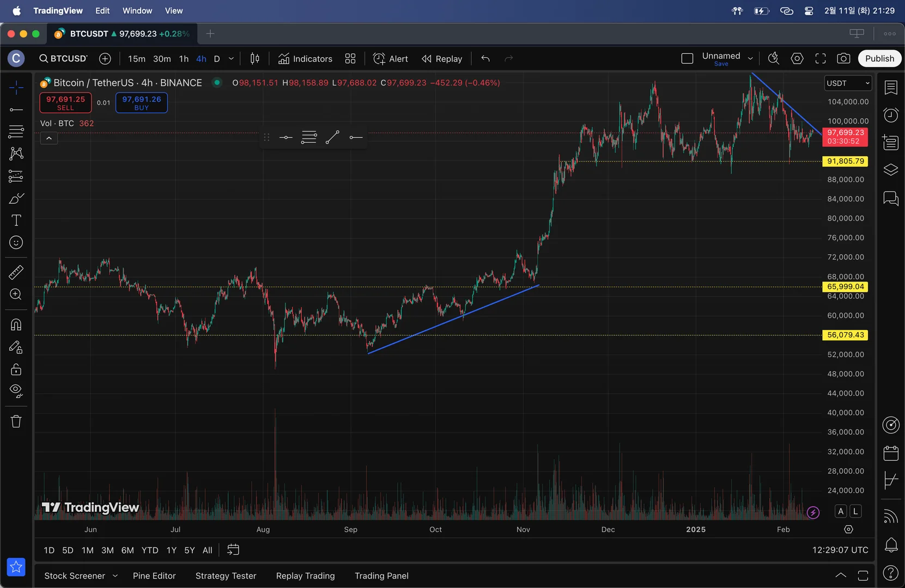Screen dimensions: 905x588
Task: Open the chart patterns tool
Action: click(x=16, y=154)
